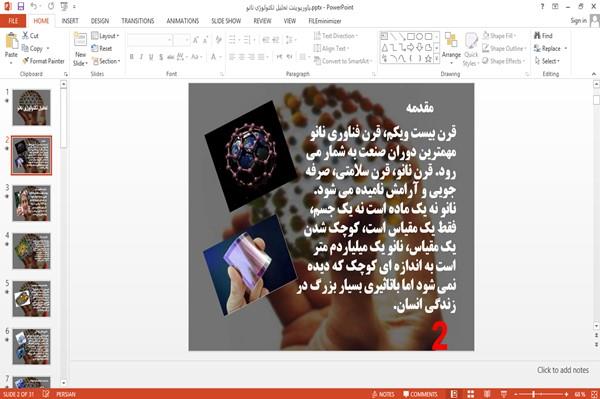This screenshot has width=600, height=399.
Task: Switch to Slide Sorter view icon
Action: pyautogui.click(x=471, y=394)
